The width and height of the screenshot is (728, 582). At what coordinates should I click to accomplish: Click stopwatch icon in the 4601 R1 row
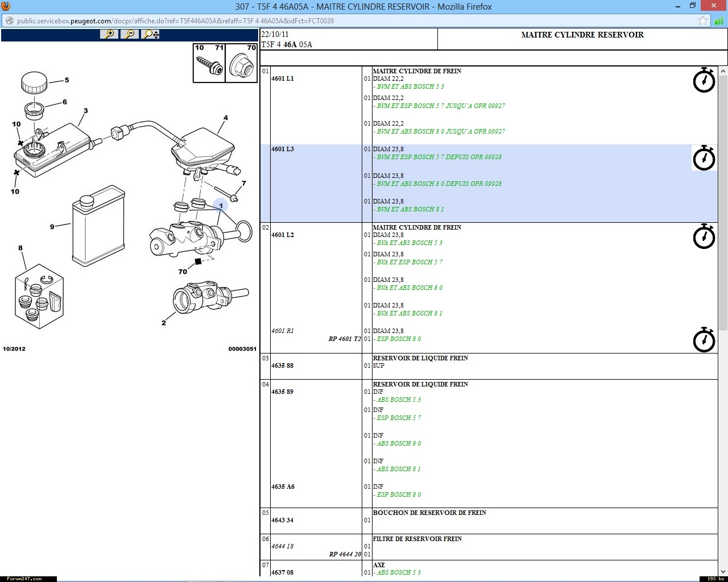(704, 340)
